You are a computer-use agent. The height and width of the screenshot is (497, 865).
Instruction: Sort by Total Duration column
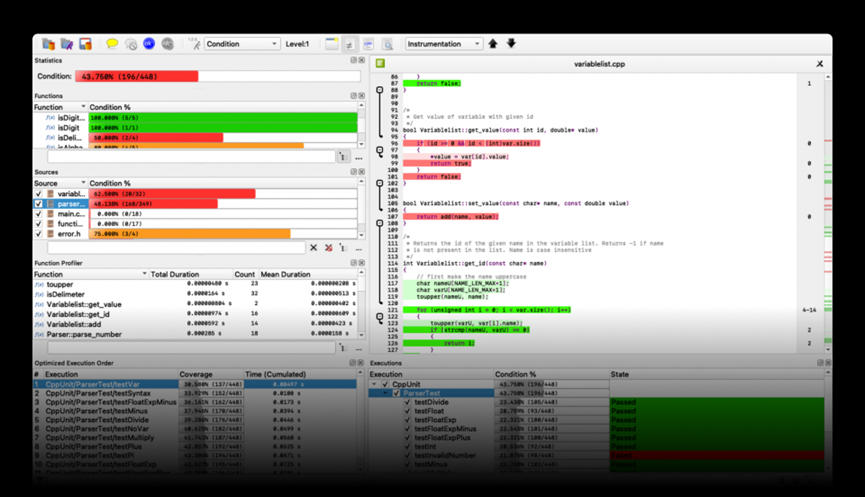point(191,274)
